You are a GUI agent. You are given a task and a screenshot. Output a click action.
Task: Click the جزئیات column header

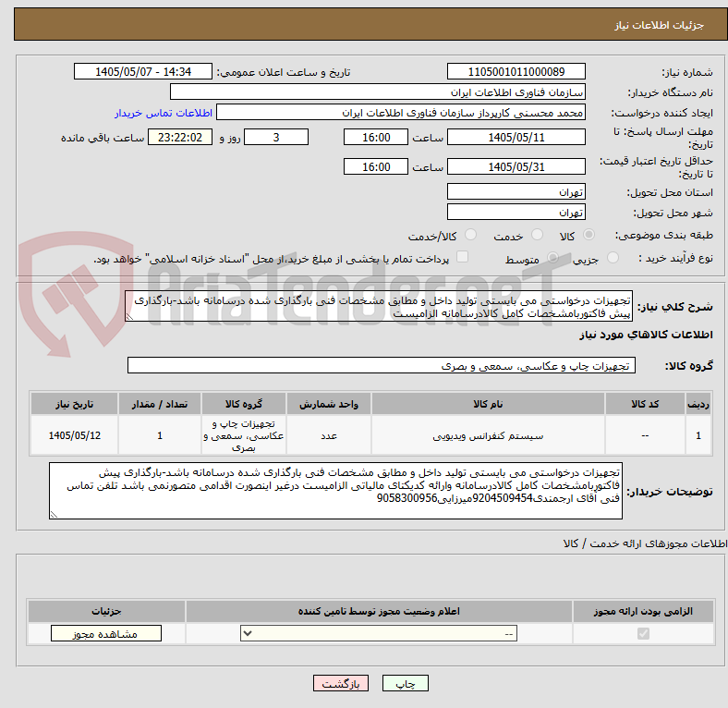pyautogui.click(x=106, y=611)
